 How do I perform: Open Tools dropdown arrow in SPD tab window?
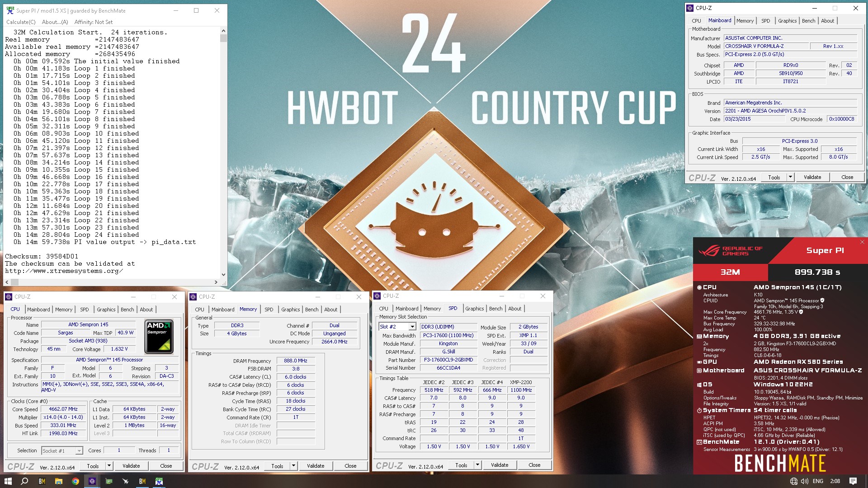point(477,465)
